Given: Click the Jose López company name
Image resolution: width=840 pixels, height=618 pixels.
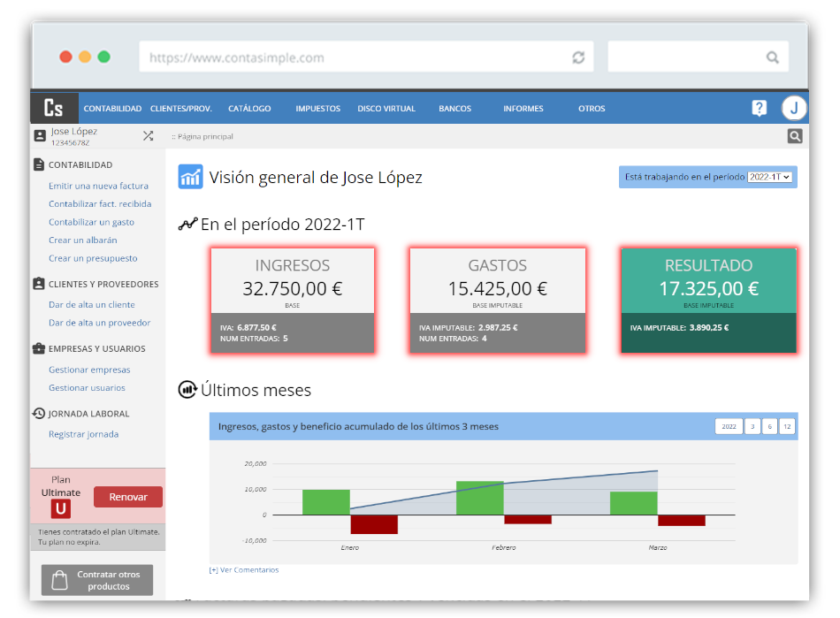Looking at the screenshot, I should pyautogui.click(x=74, y=131).
